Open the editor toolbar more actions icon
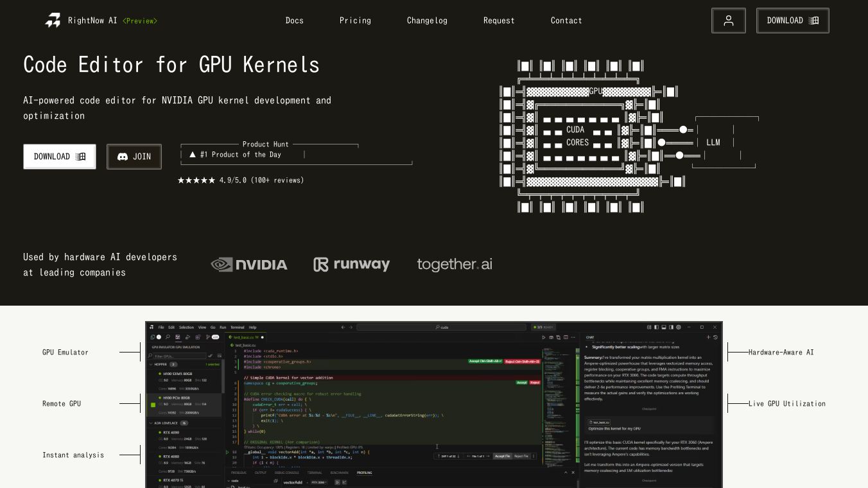This screenshot has width=868, height=488. tap(573, 337)
